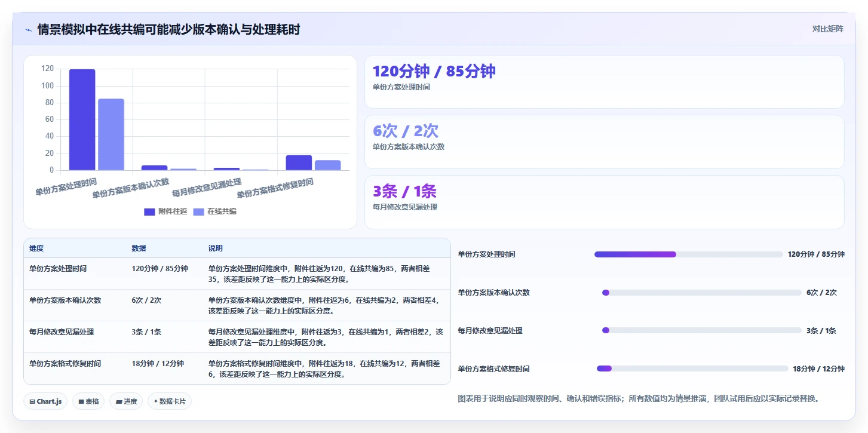Click the description mentioning 两者相差2

326,337
